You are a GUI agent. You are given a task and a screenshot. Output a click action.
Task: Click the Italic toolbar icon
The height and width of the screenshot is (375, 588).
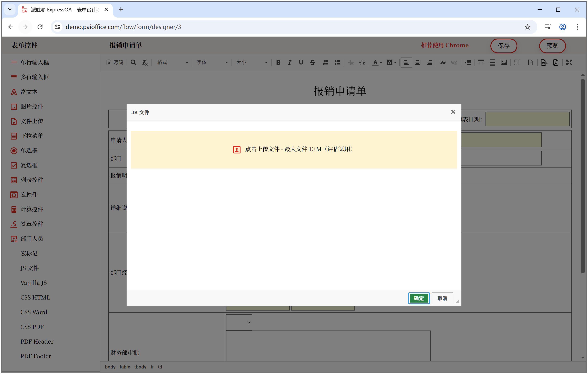(290, 62)
